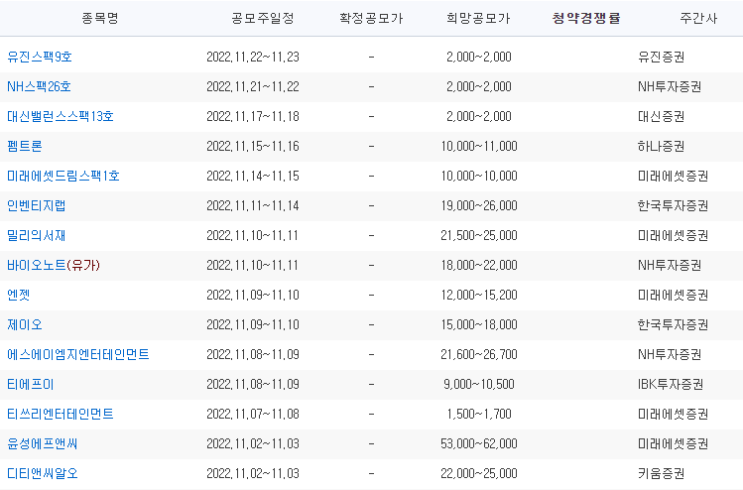
Task: Click price range 9,000~10,500
Action: pos(479,385)
